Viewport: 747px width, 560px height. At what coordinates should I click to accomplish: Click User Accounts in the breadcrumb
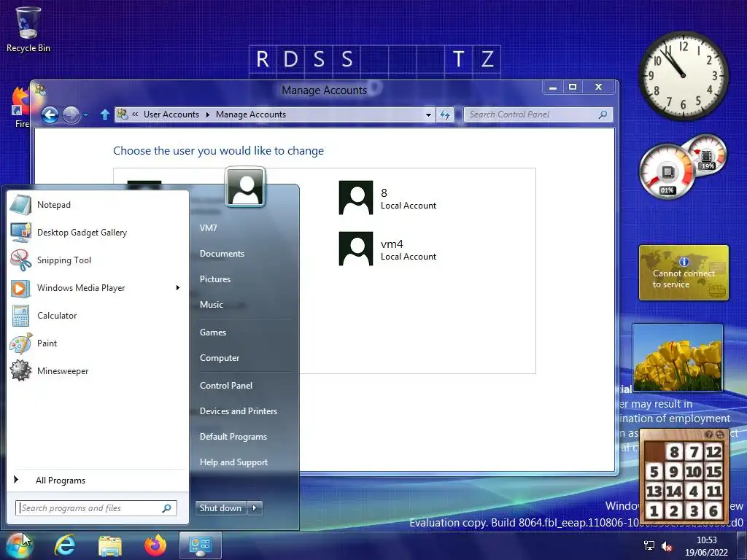pos(171,114)
